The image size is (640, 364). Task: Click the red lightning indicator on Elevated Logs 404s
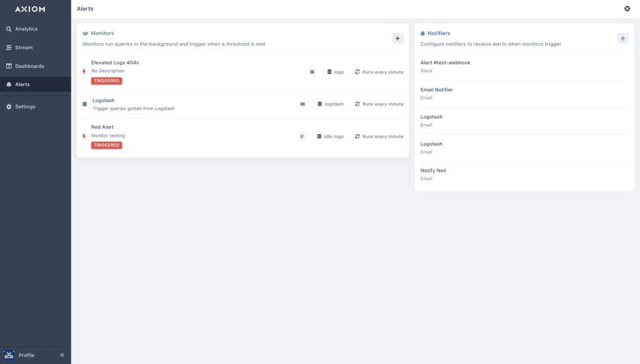[84, 72]
